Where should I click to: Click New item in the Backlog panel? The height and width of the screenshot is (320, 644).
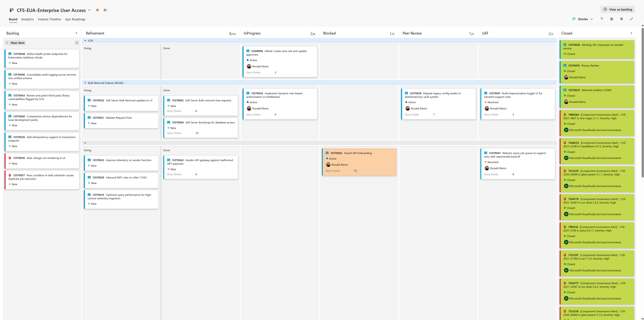(x=15, y=43)
